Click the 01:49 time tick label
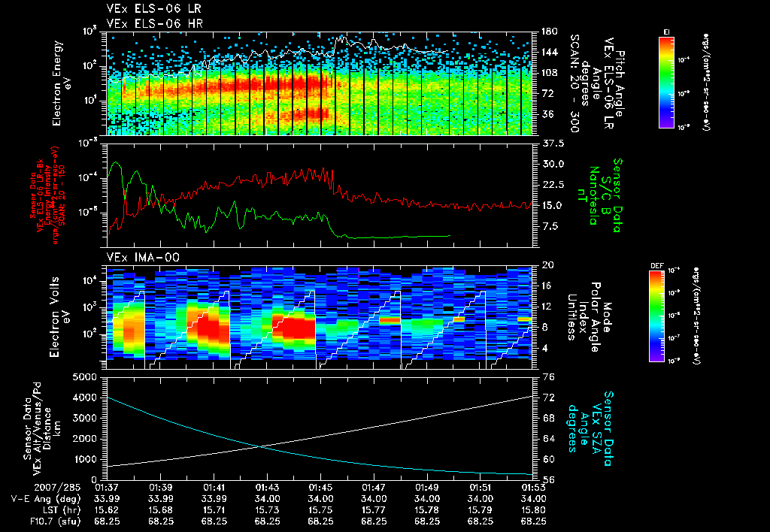Viewport: 770px width, 532px height. [427, 488]
